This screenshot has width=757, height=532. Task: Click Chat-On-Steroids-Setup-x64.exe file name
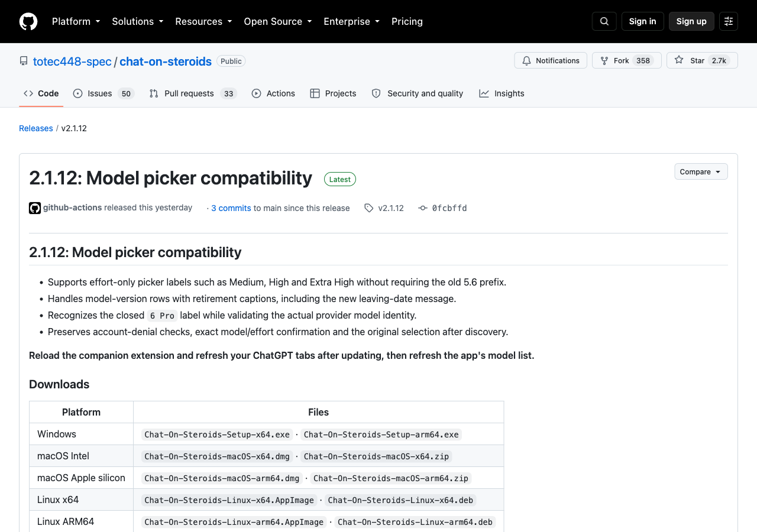tap(217, 434)
